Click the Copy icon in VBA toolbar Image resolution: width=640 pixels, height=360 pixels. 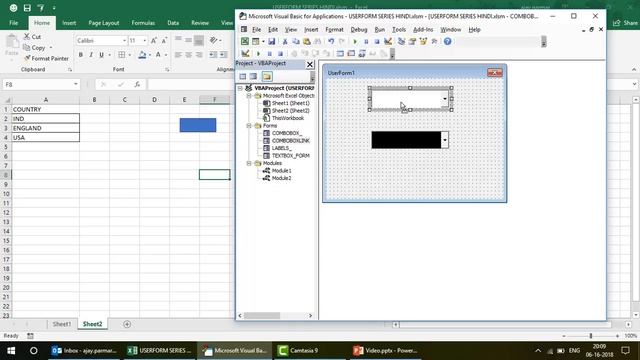point(296,41)
